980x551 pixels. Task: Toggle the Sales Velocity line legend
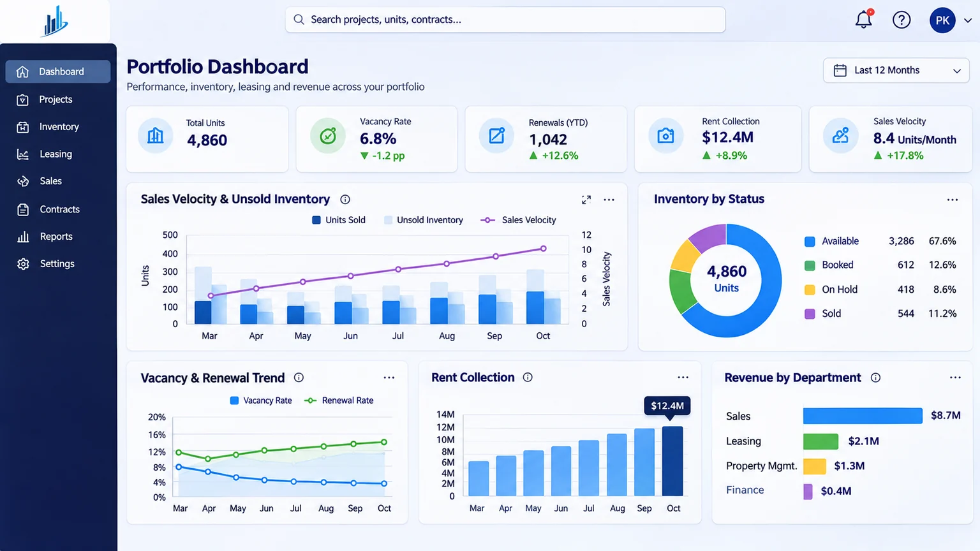tap(518, 220)
